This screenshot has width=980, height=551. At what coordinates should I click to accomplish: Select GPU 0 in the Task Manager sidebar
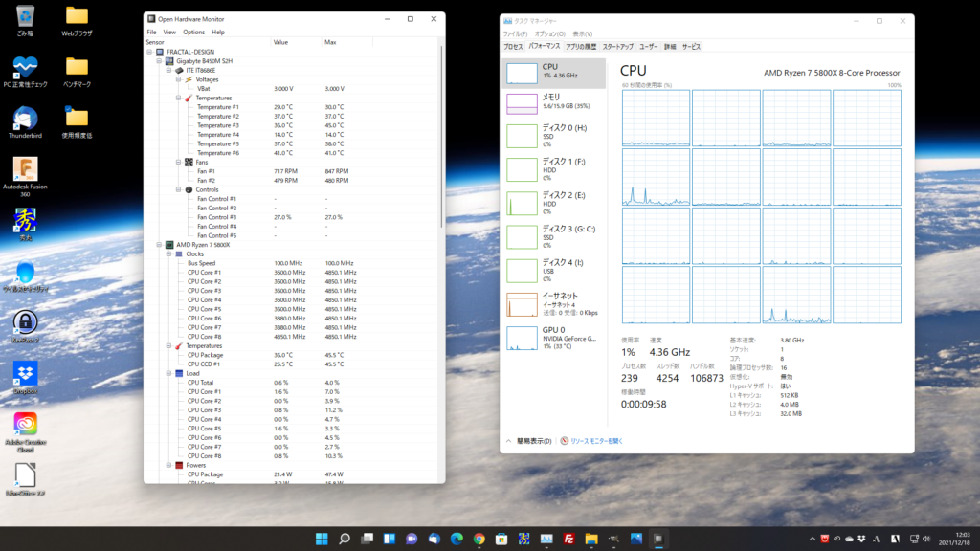tap(554, 338)
